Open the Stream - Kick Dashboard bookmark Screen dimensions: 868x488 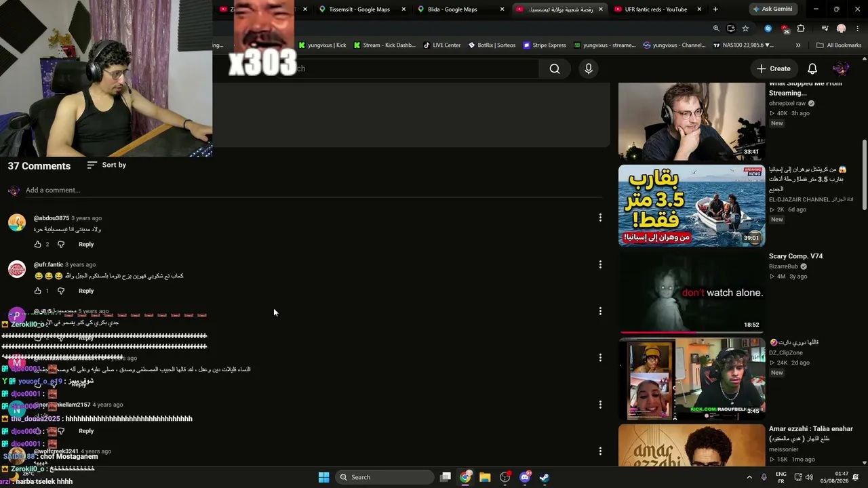click(x=384, y=45)
